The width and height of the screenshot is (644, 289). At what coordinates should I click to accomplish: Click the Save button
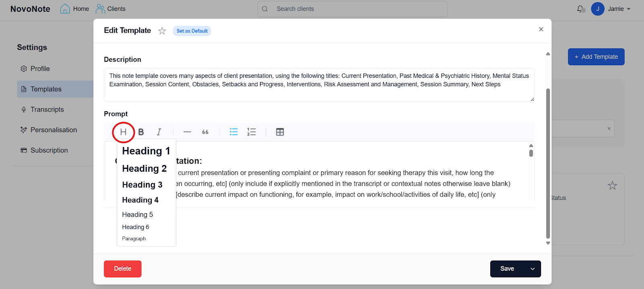click(507, 269)
